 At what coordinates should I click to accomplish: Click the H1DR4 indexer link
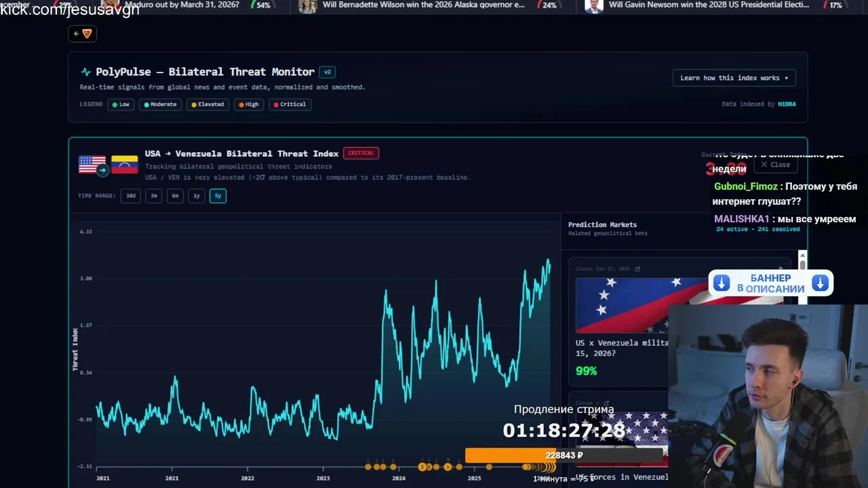(x=787, y=104)
